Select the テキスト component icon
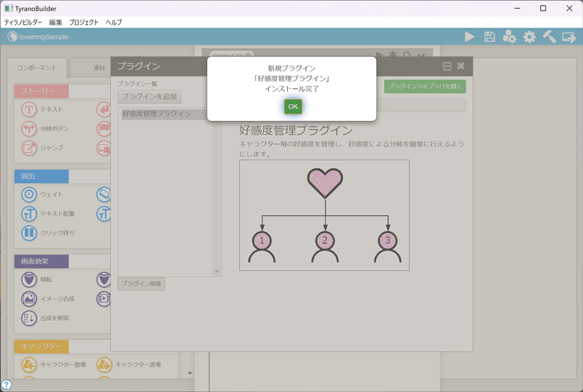 pyautogui.click(x=28, y=109)
